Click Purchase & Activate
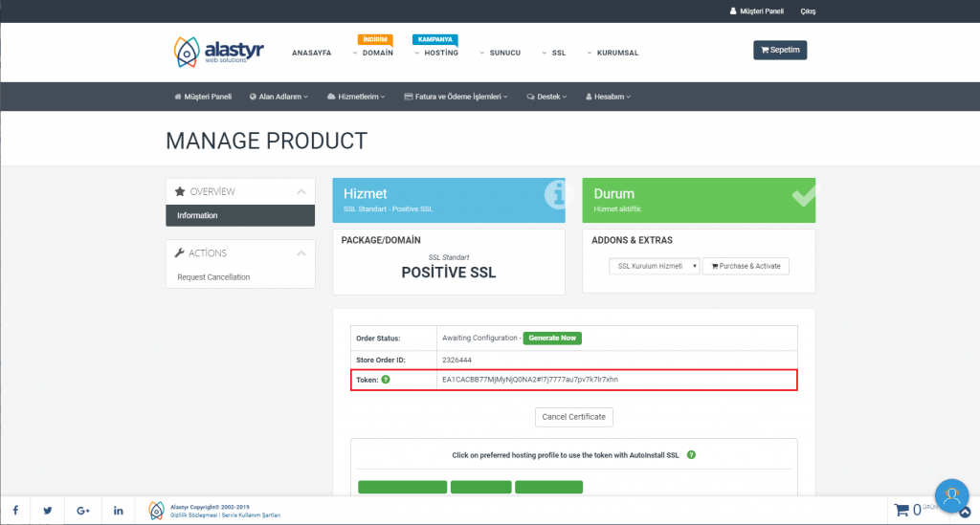 [x=746, y=266]
